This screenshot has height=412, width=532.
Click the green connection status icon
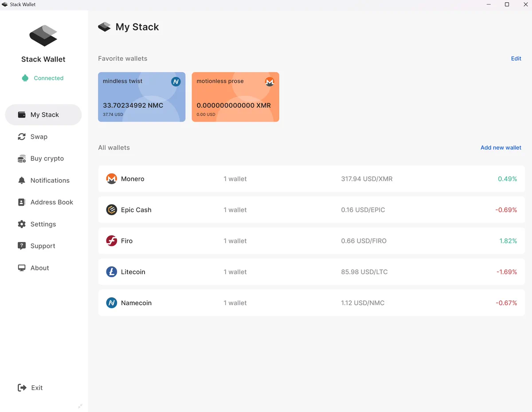[25, 78]
